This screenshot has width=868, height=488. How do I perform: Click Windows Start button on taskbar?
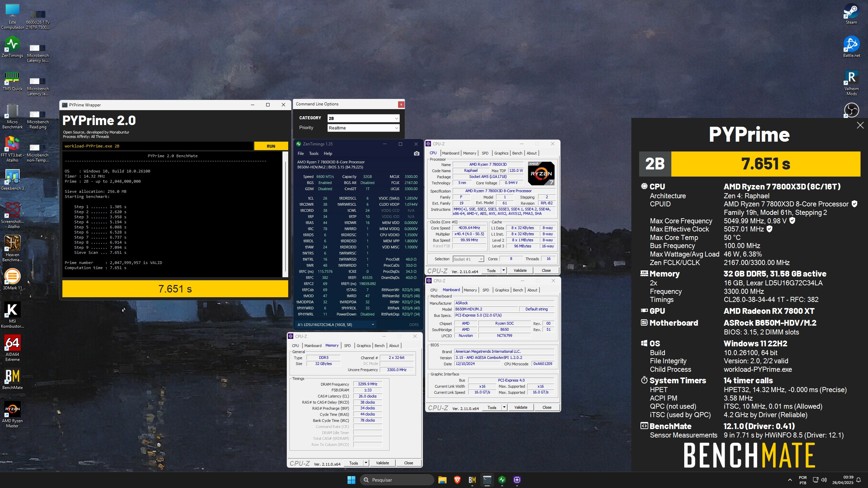pyautogui.click(x=351, y=480)
